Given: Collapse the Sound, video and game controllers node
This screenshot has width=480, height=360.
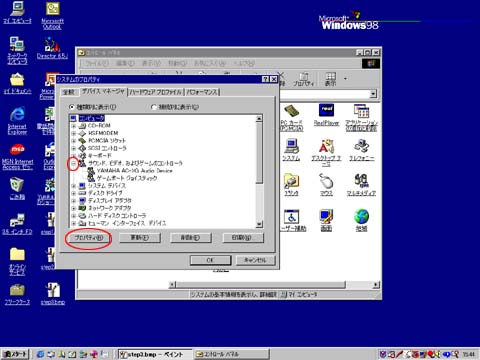Looking at the screenshot, I should [74, 163].
